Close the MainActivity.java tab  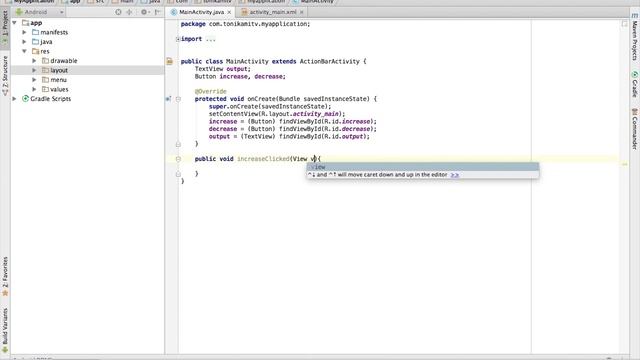(229, 13)
